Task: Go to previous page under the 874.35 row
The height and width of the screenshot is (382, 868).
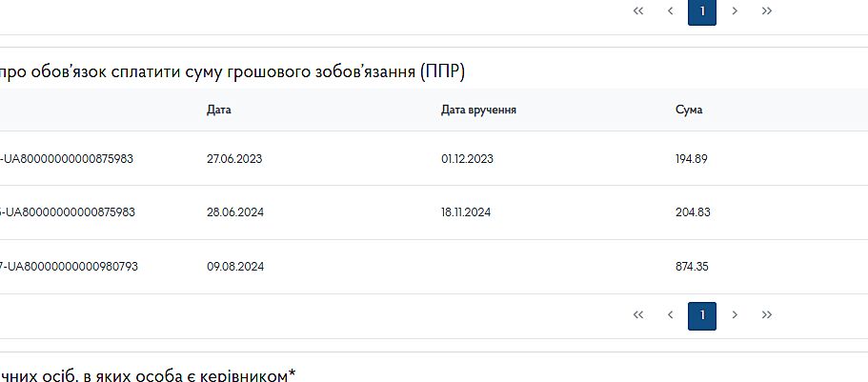Action: [671, 315]
